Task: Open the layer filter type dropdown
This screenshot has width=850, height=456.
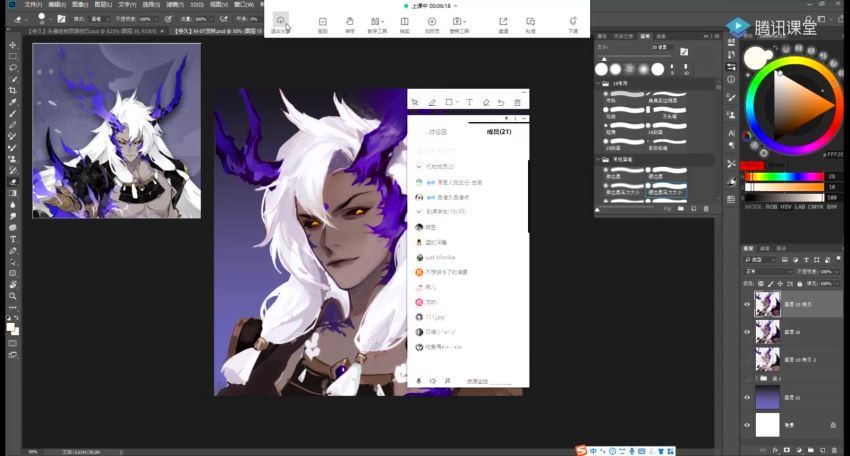Action: pyautogui.click(x=762, y=260)
